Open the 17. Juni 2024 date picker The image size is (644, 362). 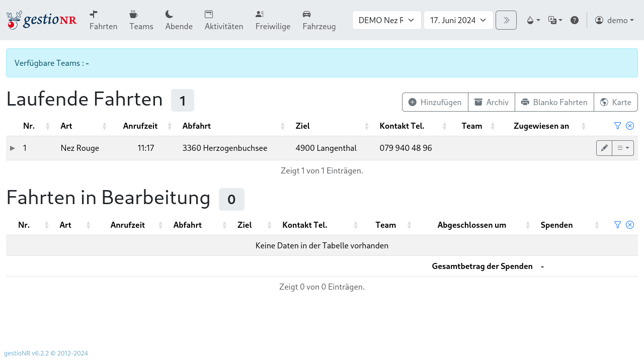[458, 20]
